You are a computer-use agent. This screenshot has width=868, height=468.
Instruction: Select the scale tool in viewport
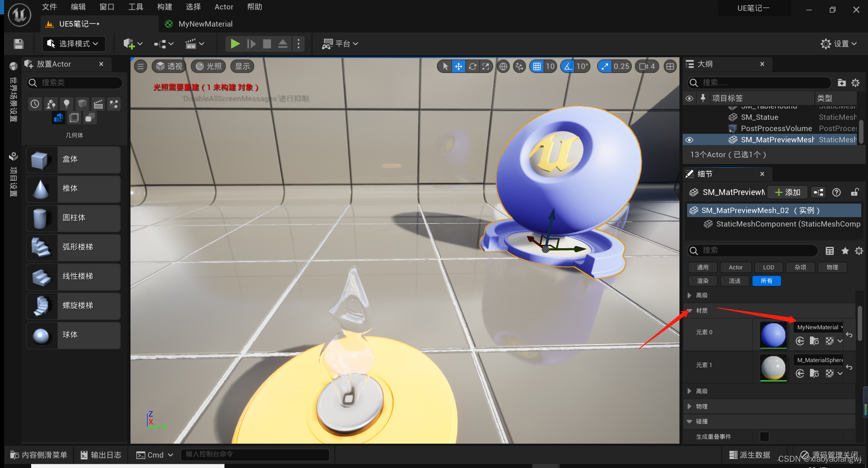click(486, 66)
